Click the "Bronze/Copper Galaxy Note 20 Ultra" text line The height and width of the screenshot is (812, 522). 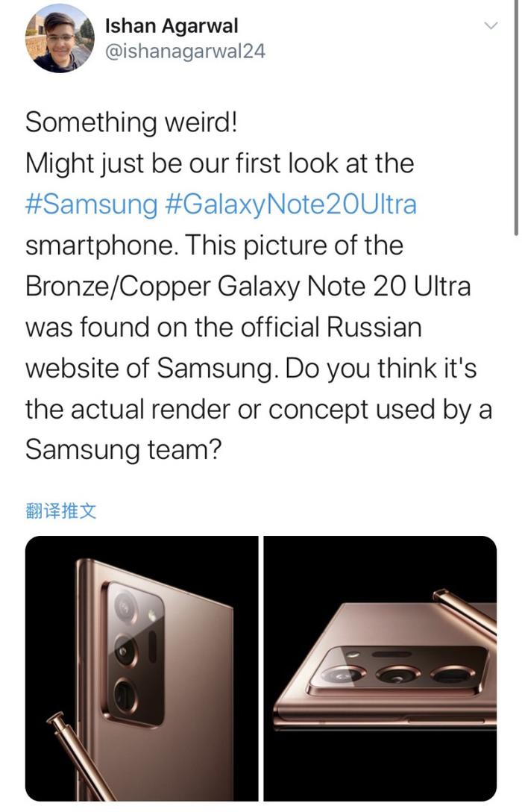click(x=248, y=287)
